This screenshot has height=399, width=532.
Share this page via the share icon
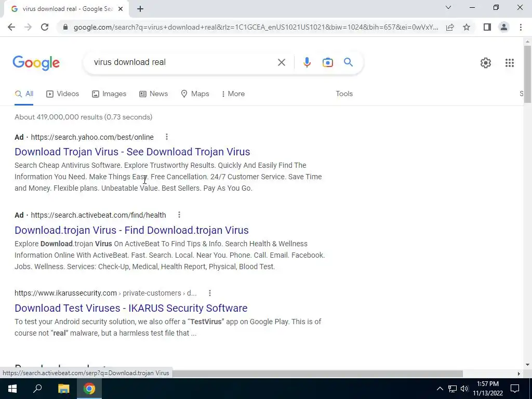point(450,27)
